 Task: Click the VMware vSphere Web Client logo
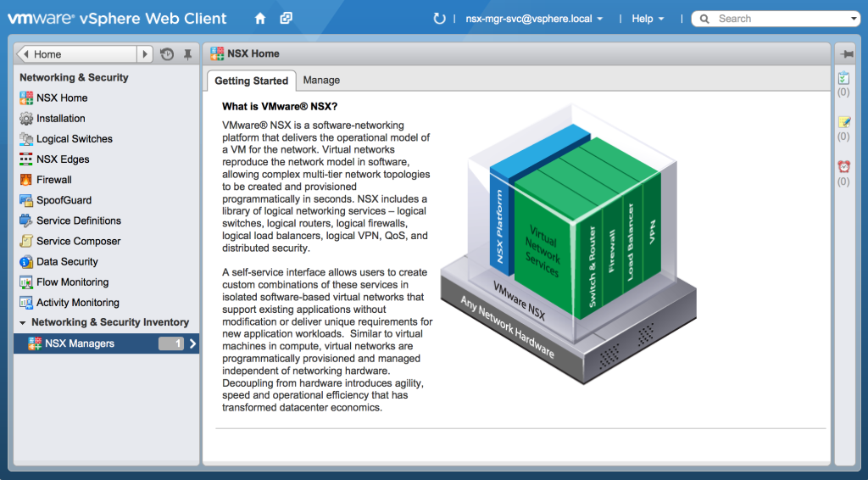[x=117, y=19]
